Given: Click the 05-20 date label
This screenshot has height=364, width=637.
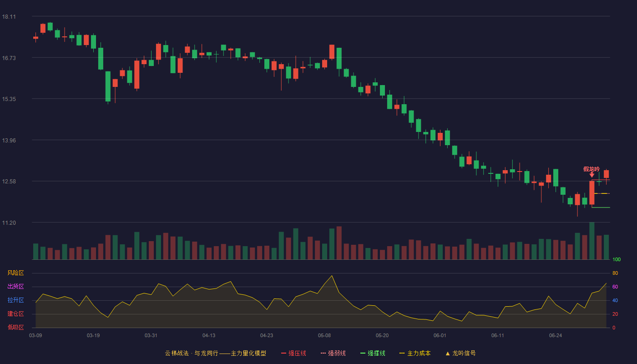Looking at the screenshot, I should [382, 335].
